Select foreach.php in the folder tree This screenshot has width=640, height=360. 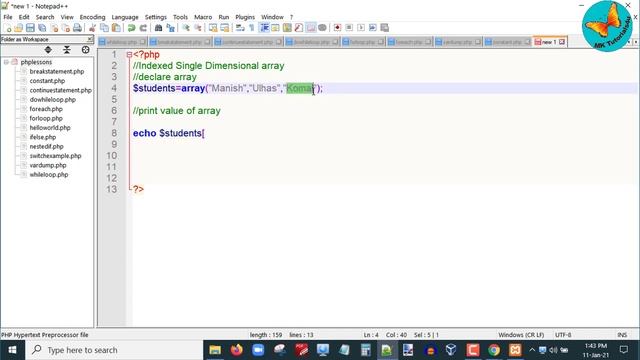pos(46,109)
